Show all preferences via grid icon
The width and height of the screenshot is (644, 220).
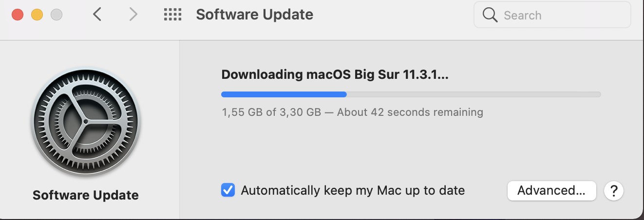[172, 15]
